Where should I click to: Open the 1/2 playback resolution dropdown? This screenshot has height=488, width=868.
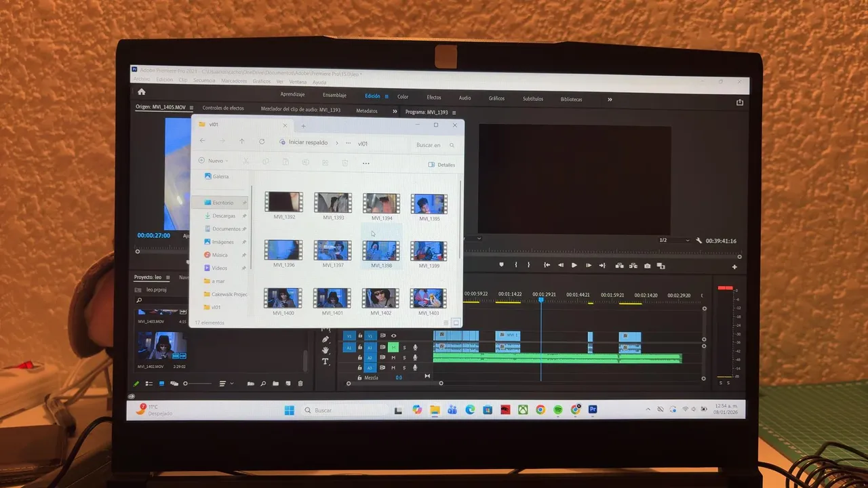674,241
